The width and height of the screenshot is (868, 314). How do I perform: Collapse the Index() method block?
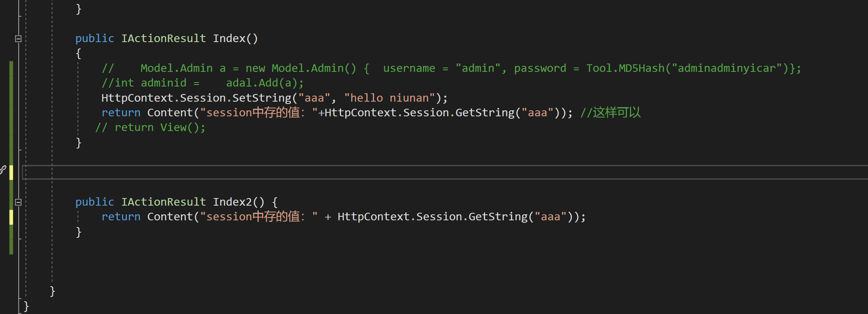(18, 39)
